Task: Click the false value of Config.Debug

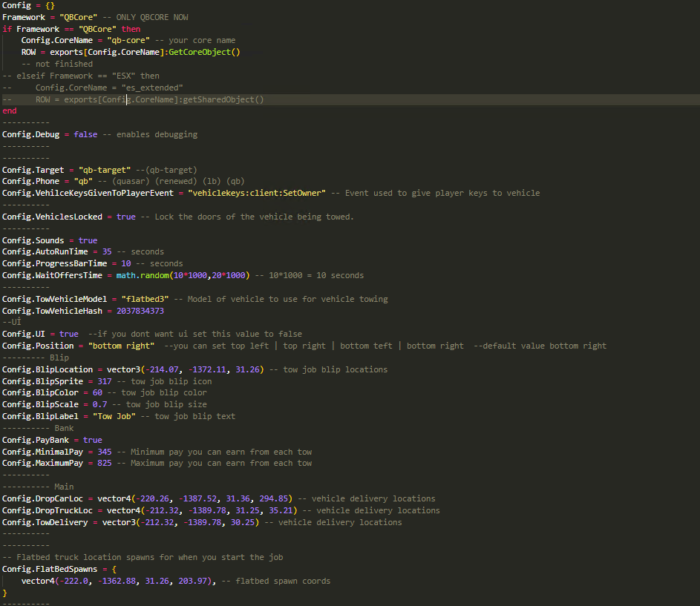Action: [x=85, y=135]
